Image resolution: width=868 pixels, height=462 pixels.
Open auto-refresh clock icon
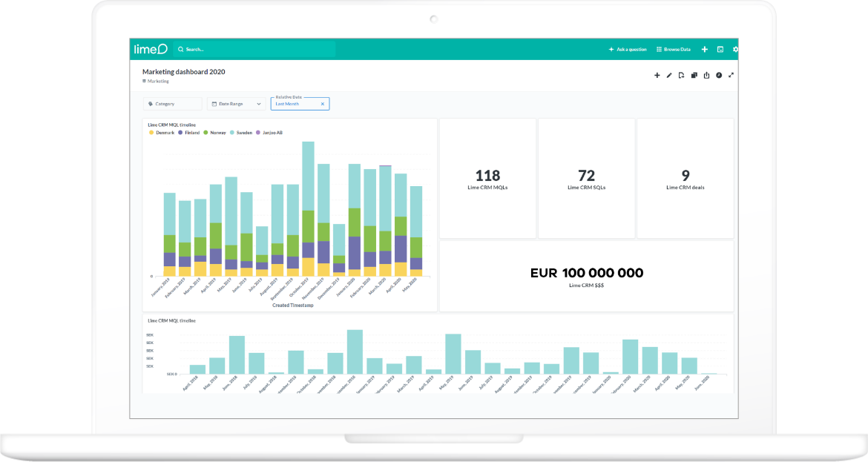(719, 75)
